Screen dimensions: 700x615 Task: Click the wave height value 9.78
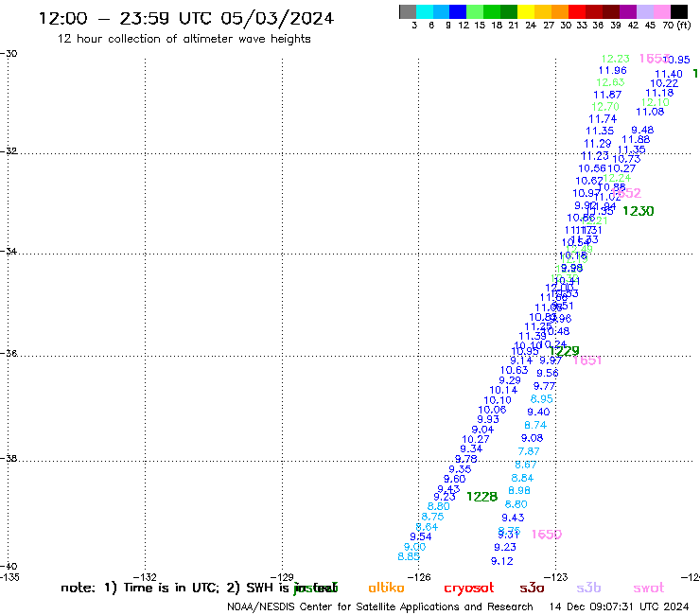coord(466,459)
